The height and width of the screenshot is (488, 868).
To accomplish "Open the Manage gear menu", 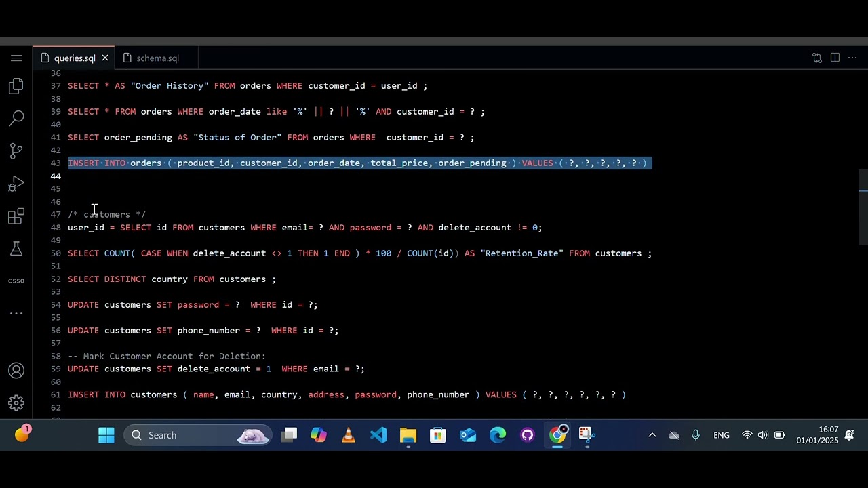I will coord(16,403).
